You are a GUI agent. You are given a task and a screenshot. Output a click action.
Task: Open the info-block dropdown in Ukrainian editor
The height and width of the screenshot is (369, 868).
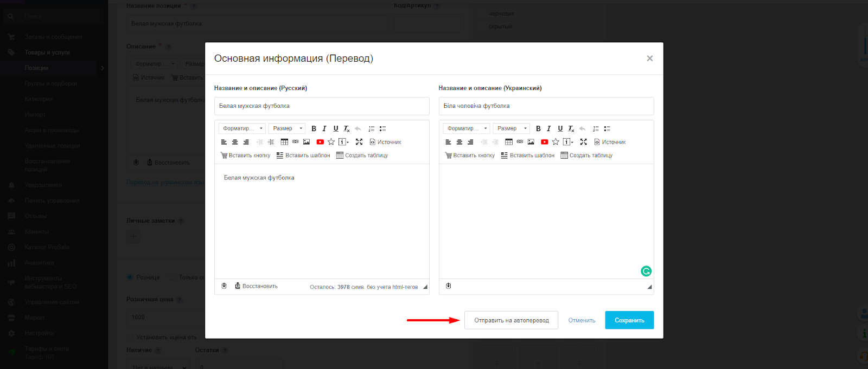click(x=569, y=142)
